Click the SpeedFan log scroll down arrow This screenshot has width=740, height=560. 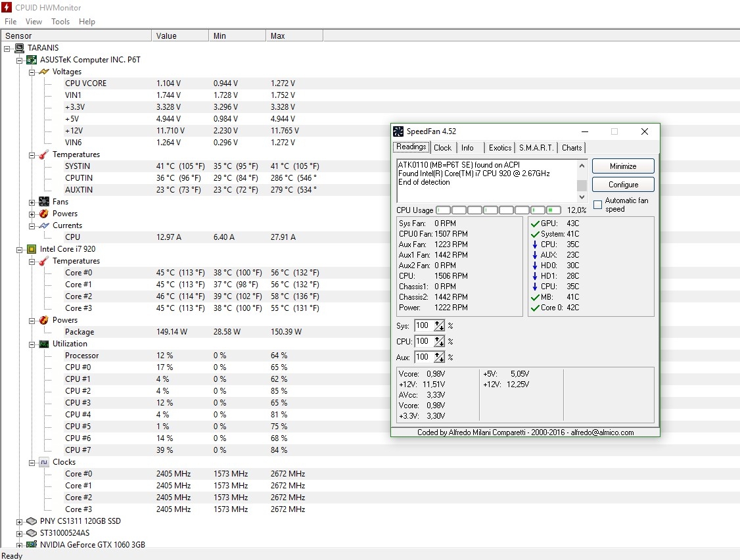[x=582, y=197]
